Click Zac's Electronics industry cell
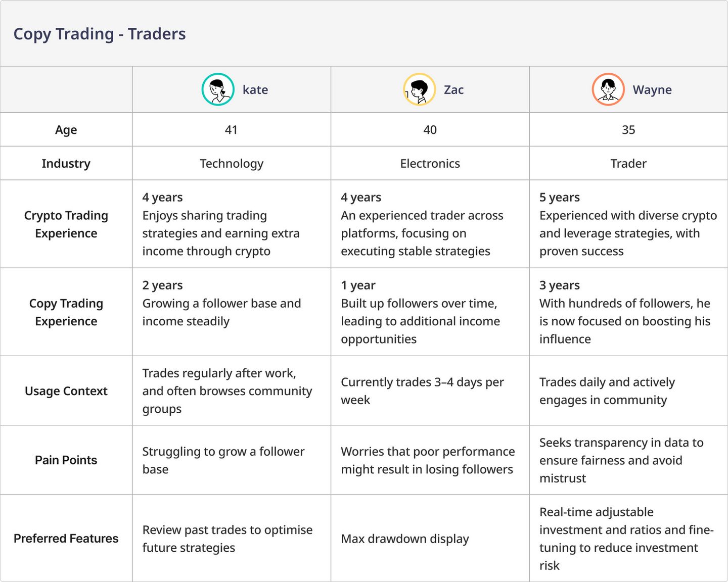This screenshot has width=728, height=582. click(430, 164)
